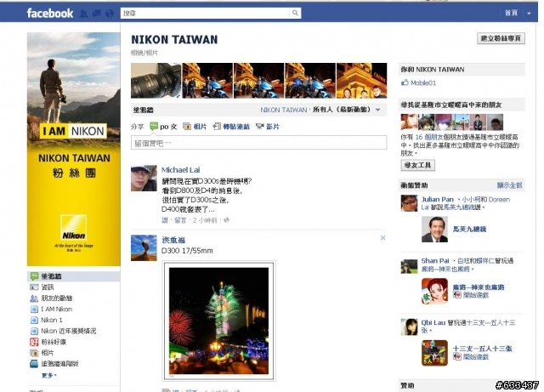Open Mobile01 page link
The image size is (544, 392).
coord(423,82)
